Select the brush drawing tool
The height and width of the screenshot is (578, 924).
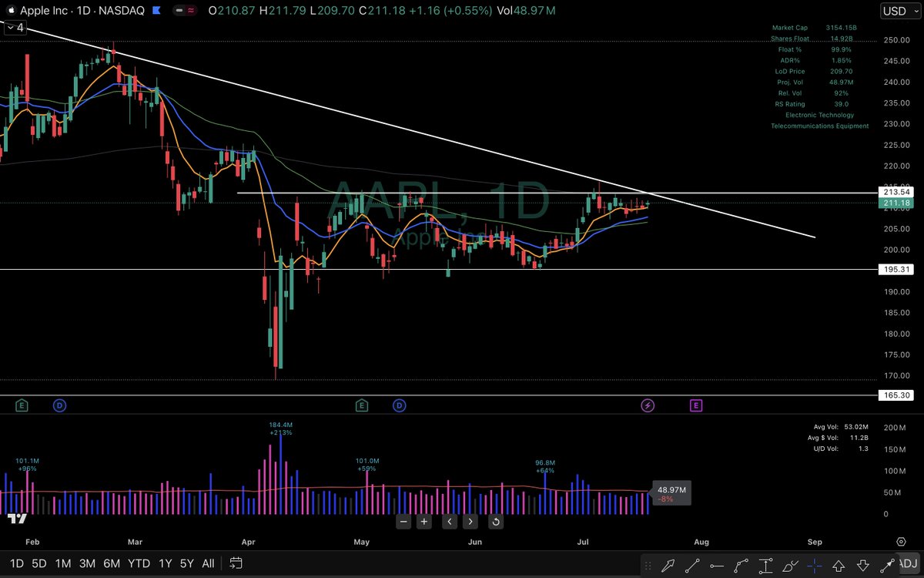coord(790,564)
